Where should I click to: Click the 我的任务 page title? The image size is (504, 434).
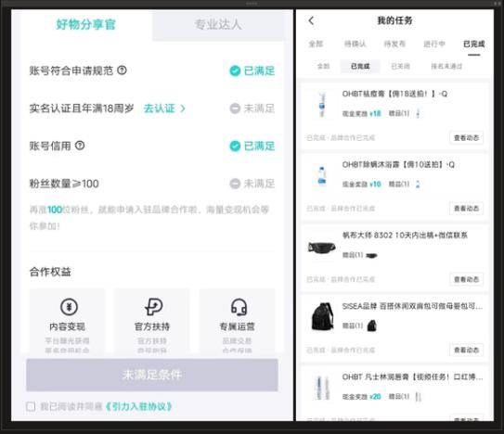(394, 21)
